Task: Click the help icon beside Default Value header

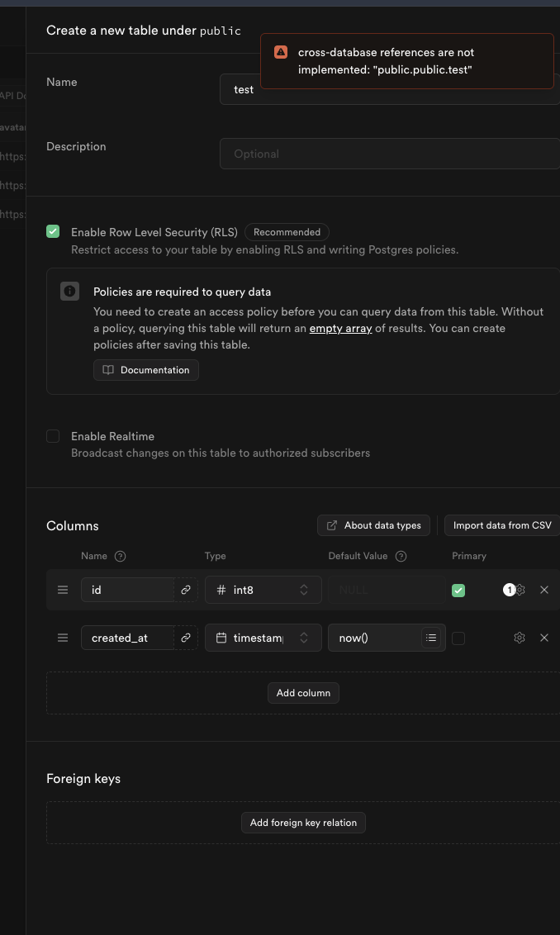Action: [401, 556]
